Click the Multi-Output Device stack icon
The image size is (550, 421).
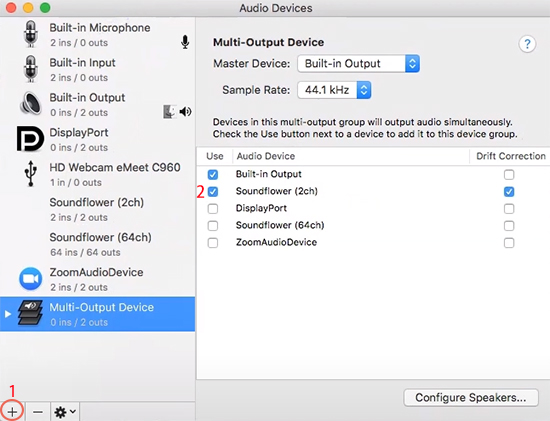coord(31,313)
